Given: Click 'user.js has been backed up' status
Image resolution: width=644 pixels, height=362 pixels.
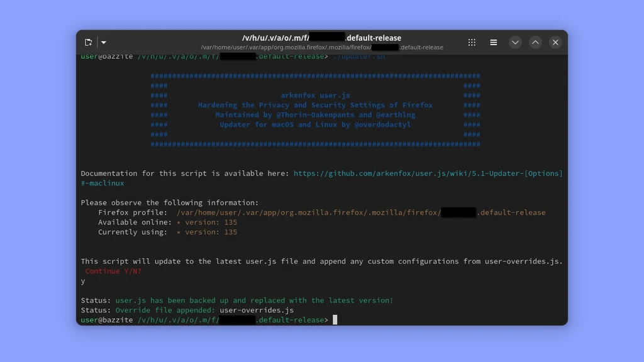Looking at the screenshot, I should click(254, 300).
